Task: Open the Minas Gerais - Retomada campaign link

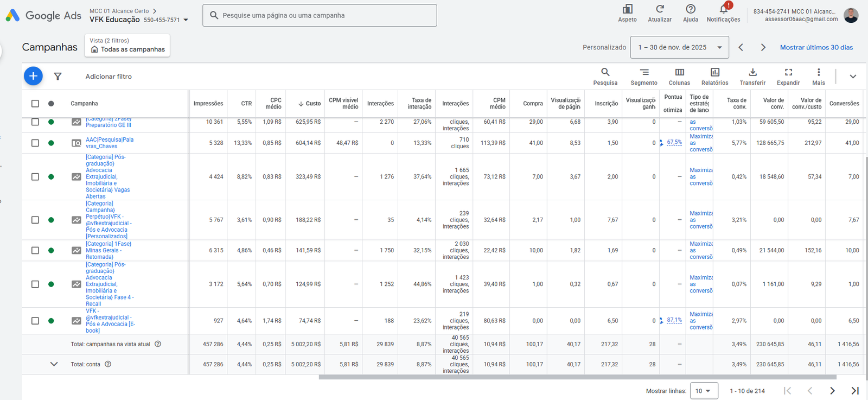Action: click(x=108, y=250)
